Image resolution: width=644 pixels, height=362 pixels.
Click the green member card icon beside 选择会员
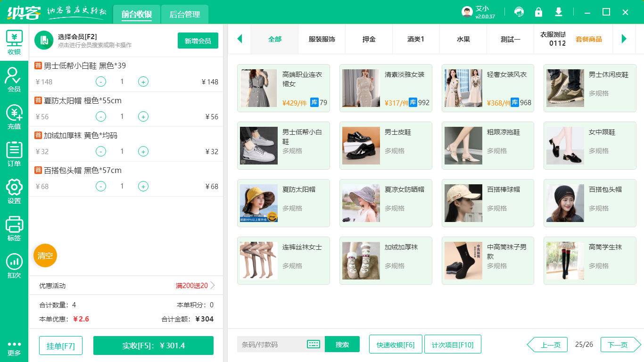point(44,41)
